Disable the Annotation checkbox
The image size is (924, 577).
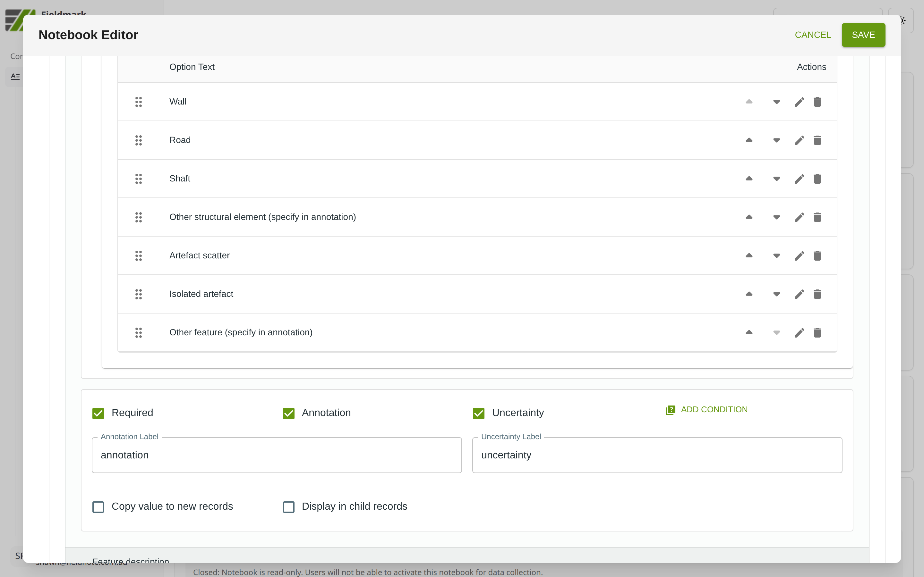point(289,413)
